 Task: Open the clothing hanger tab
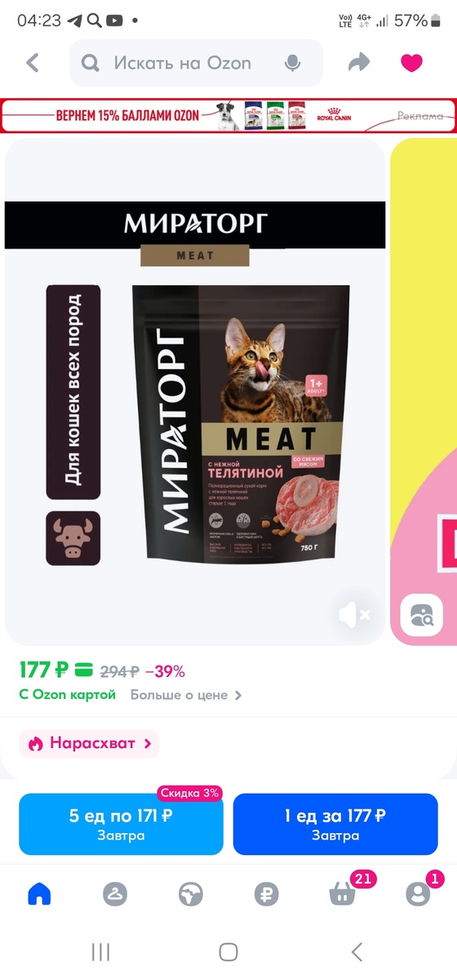115,894
